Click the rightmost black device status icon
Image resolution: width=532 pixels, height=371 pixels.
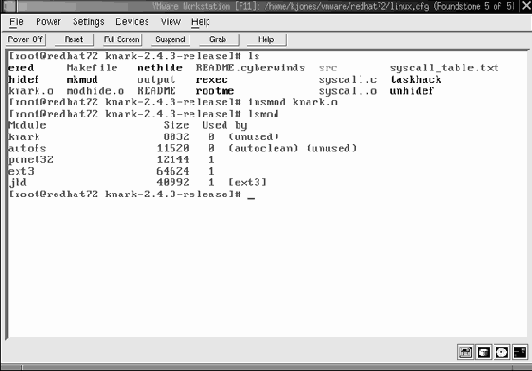click(x=520, y=352)
